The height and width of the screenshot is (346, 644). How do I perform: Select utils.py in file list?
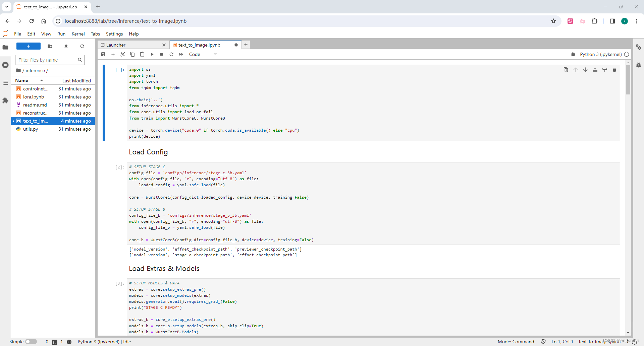53,129
